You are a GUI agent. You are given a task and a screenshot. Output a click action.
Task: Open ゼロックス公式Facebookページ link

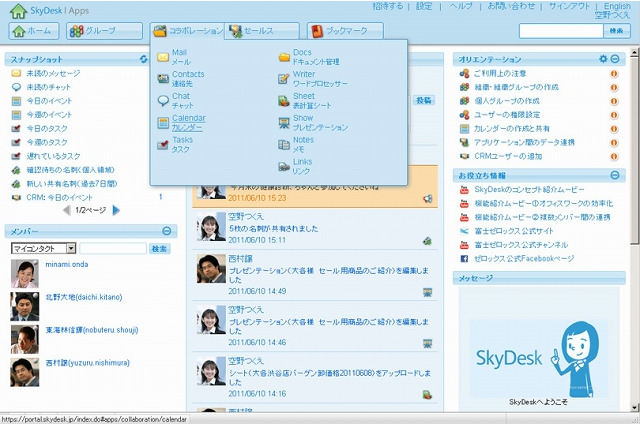[524, 259]
